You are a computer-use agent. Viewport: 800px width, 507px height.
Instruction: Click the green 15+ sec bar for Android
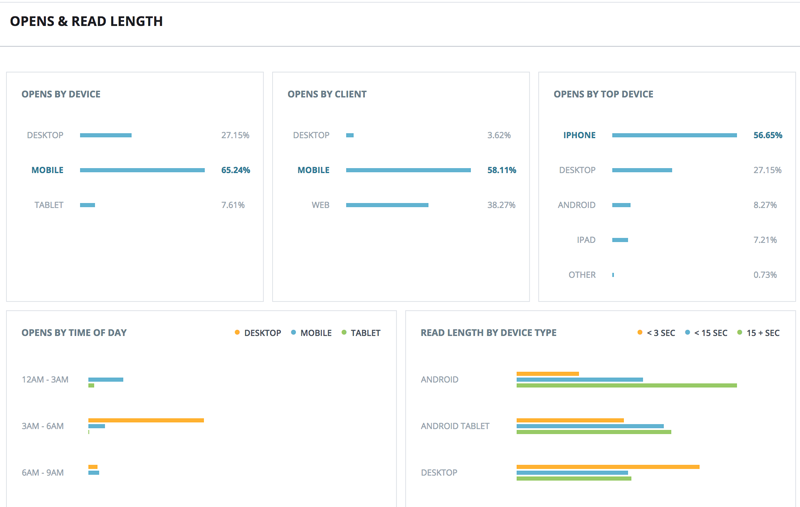click(x=627, y=386)
